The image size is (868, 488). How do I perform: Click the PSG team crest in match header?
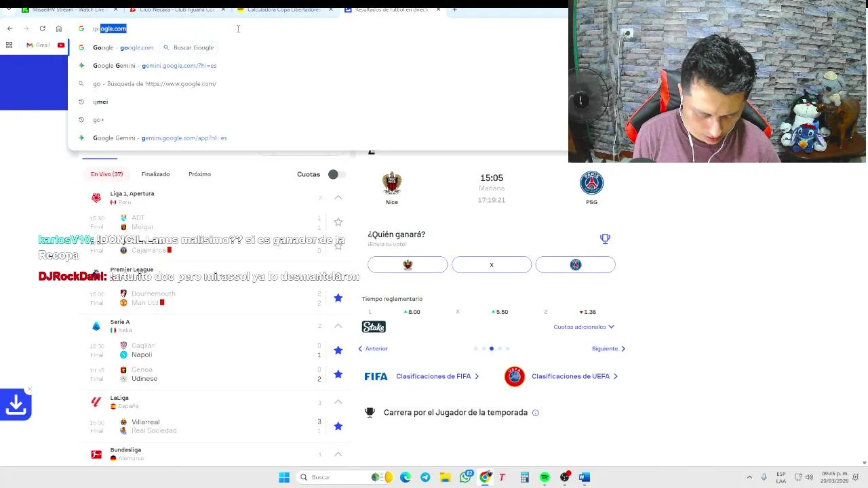pos(592,183)
